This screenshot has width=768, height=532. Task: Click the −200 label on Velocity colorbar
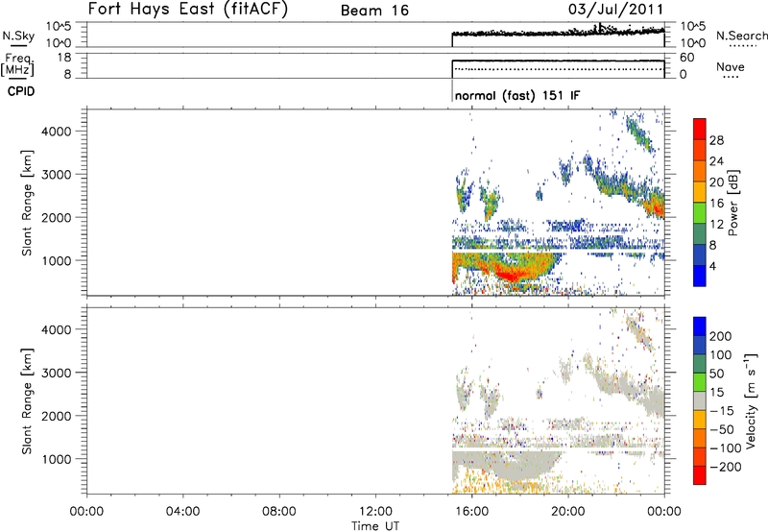tap(726, 467)
